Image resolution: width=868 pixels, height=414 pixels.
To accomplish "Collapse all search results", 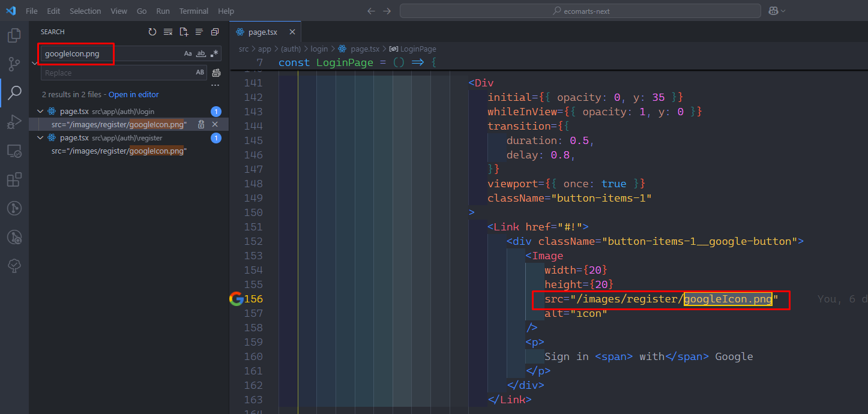I will (x=215, y=32).
